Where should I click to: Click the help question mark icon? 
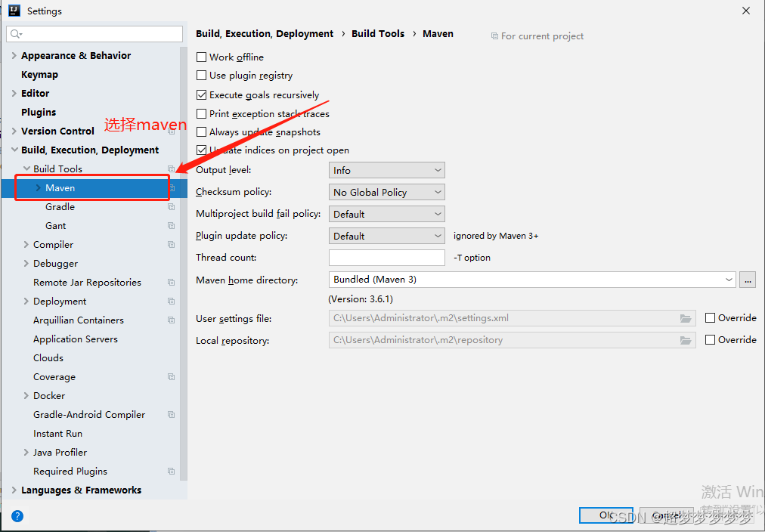[17, 516]
